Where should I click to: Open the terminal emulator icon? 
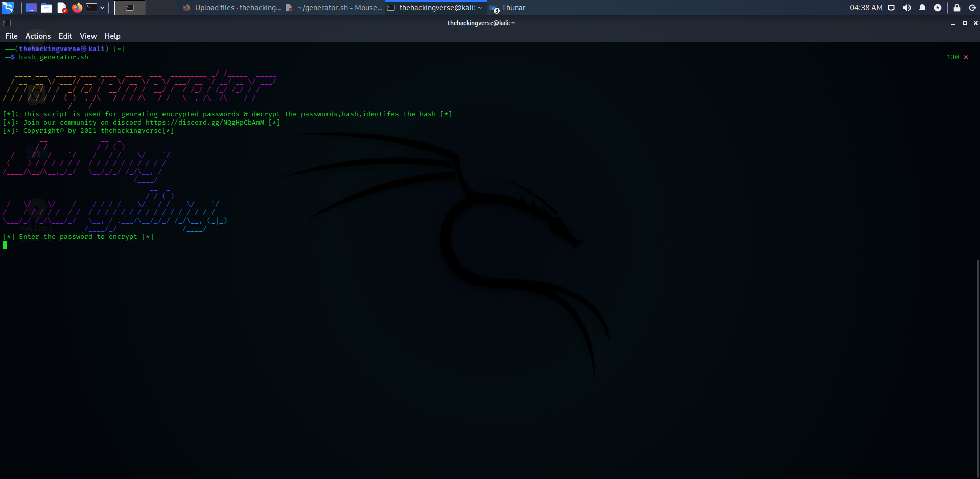pos(91,7)
